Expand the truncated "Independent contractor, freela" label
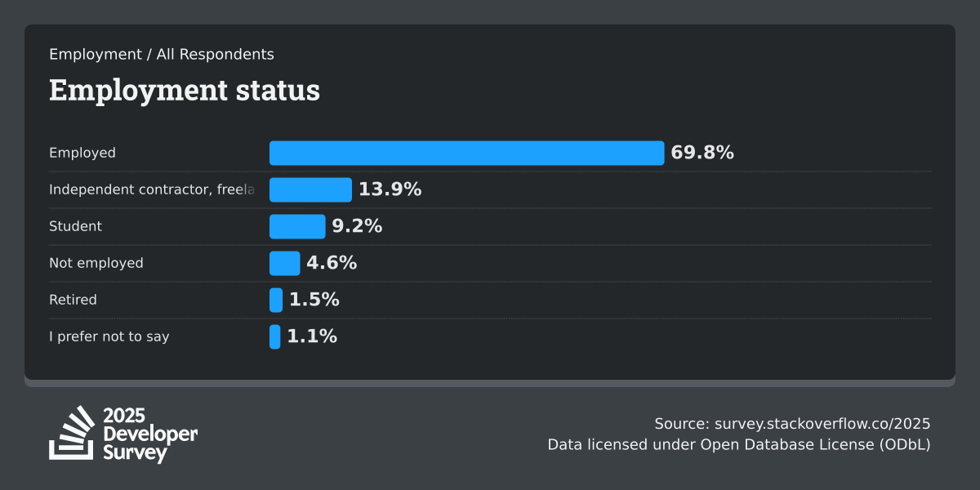 point(152,189)
